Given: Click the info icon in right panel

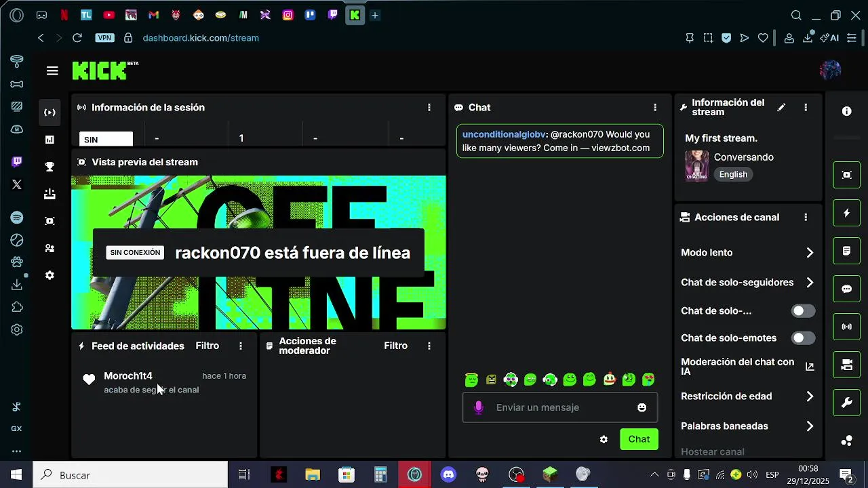Looking at the screenshot, I should [846, 111].
